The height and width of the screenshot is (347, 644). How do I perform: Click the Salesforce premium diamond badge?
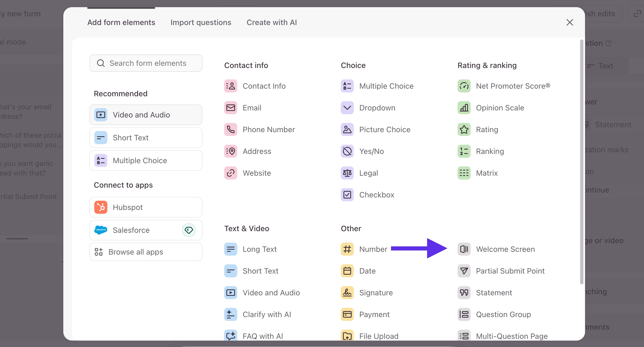pyautogui.click(x=189, y=230)
